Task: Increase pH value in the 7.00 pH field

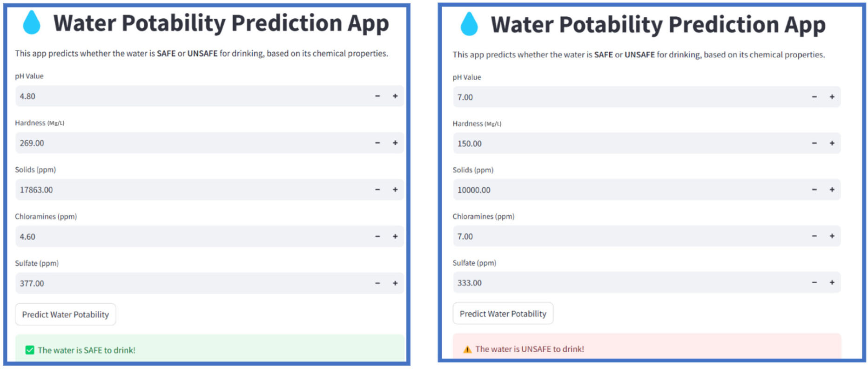Action: [832, 97]
